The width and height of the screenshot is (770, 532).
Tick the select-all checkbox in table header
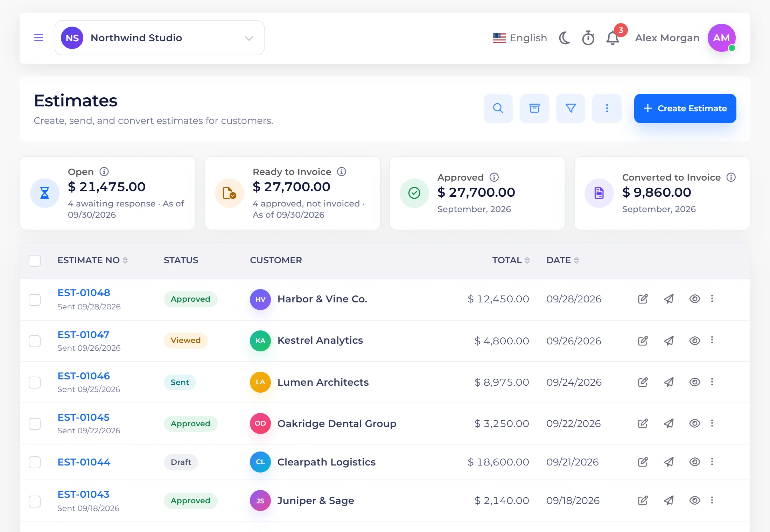coord(35,260)
